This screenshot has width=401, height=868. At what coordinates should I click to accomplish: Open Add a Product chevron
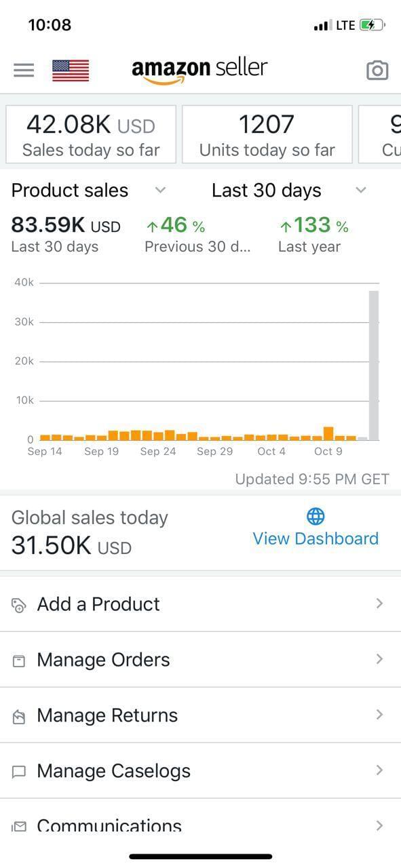(x=379, y=604)
